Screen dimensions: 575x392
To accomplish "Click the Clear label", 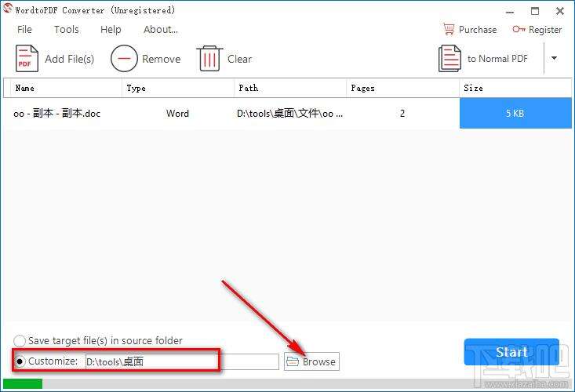I will pos(239,59).
